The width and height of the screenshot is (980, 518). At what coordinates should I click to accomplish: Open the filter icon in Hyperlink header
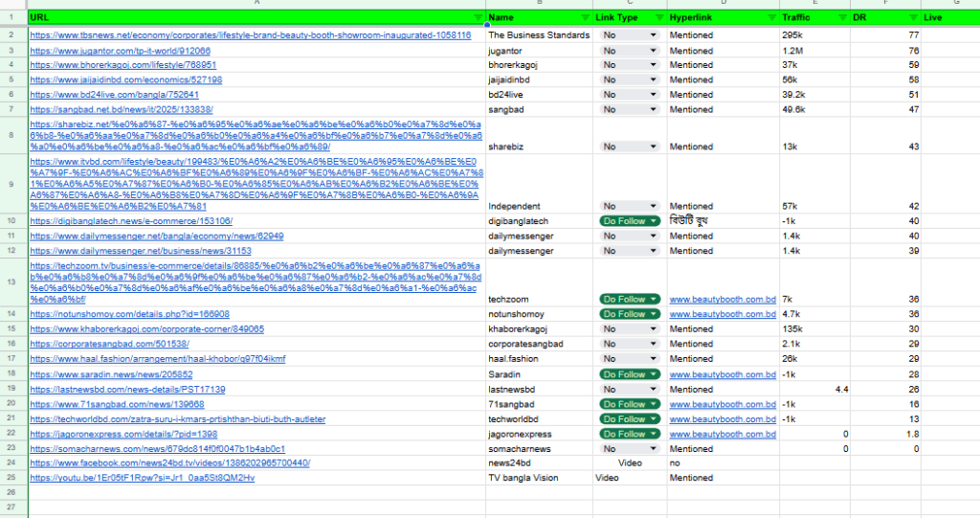[771, 17]
